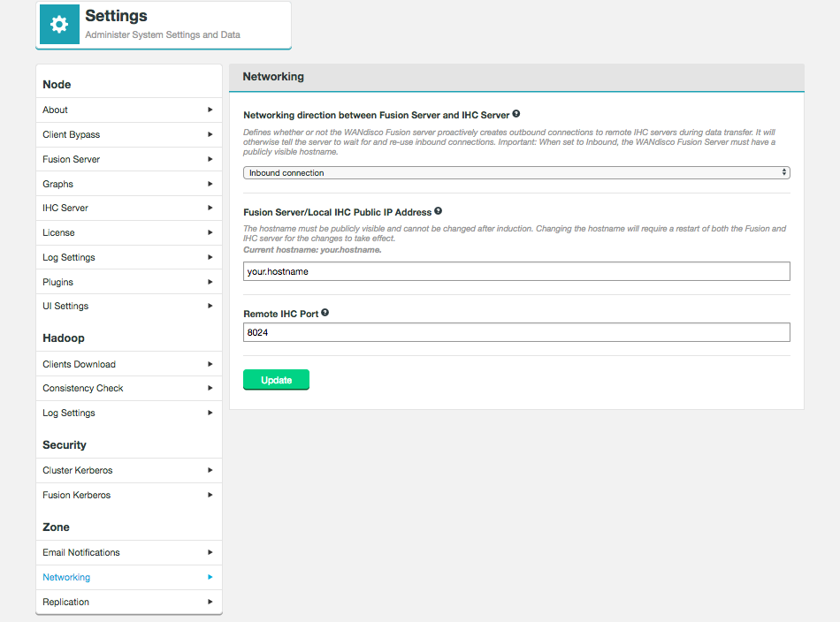840x622 pixels.
Task: Click arrow beside IHC Server row
Action: [210, 208]
